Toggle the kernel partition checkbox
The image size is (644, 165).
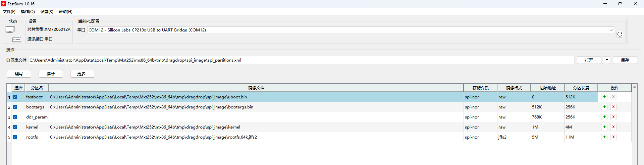(x=15, y=127)
